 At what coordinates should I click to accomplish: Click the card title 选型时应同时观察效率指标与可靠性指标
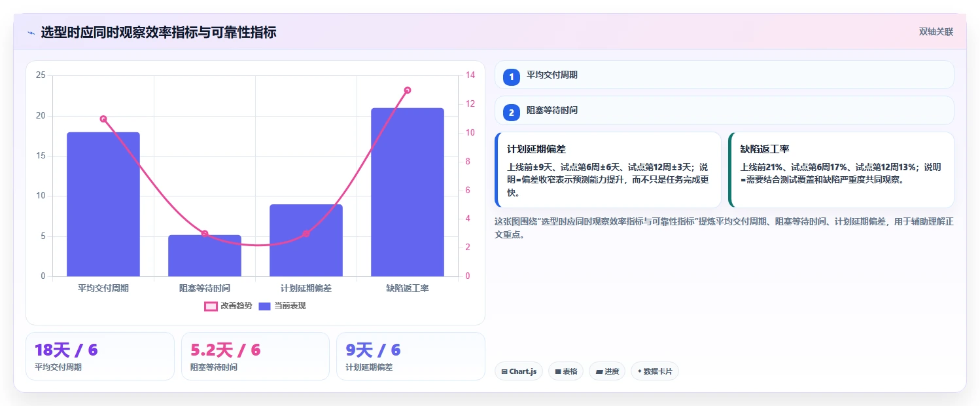point(158,32)
